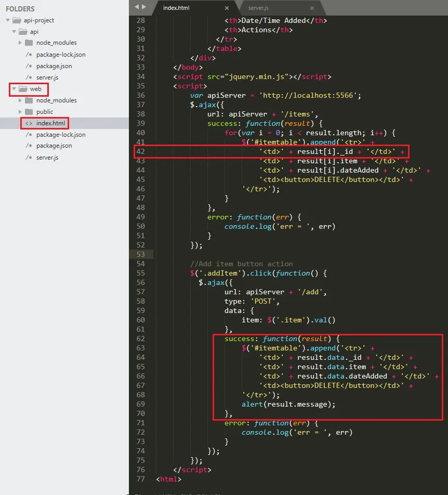
Task: Switch to the server.js tab
Action: pos(258,8)
